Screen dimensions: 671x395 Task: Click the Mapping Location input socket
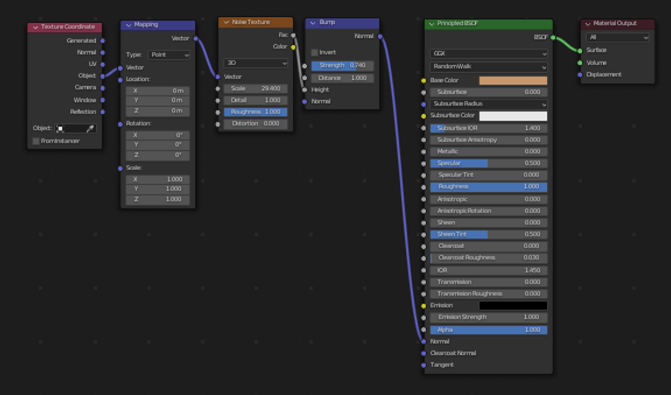click(120, 80)
